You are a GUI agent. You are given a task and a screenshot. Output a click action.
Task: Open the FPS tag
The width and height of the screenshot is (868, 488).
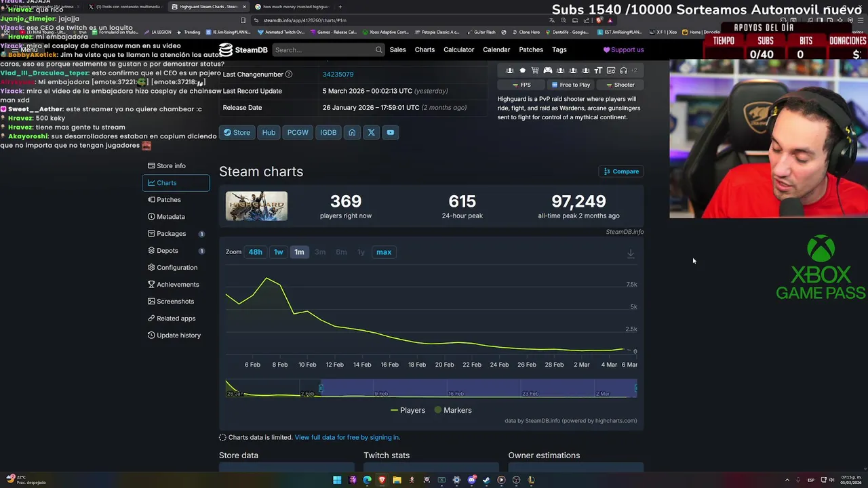[x=520, y=85]
